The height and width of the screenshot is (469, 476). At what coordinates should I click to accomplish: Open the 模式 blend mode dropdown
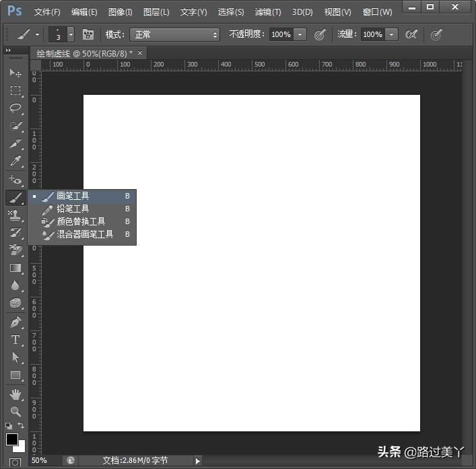[x=174, y=34]
